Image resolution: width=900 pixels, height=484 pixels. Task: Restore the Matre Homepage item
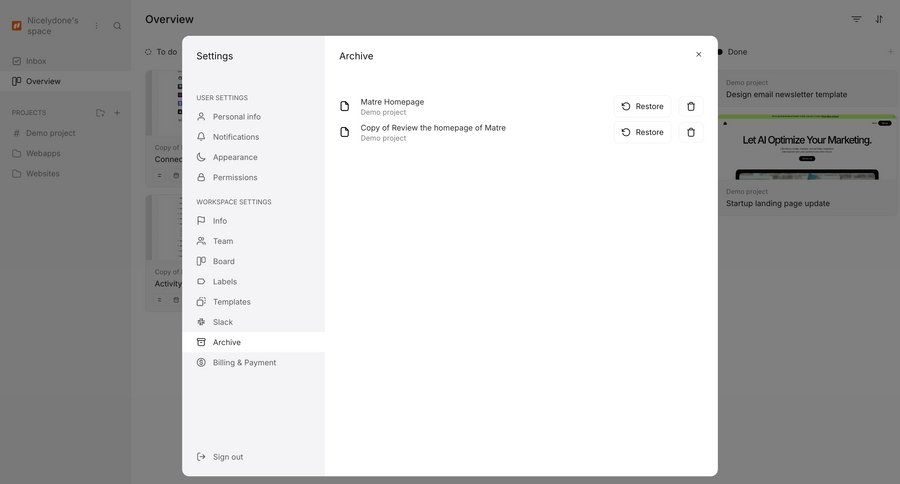click(642, 106)
